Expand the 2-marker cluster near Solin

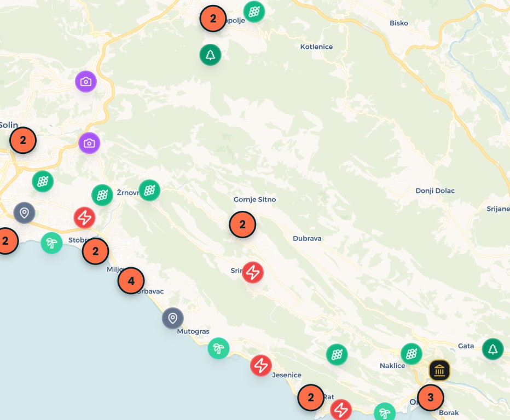click(23, 140)
